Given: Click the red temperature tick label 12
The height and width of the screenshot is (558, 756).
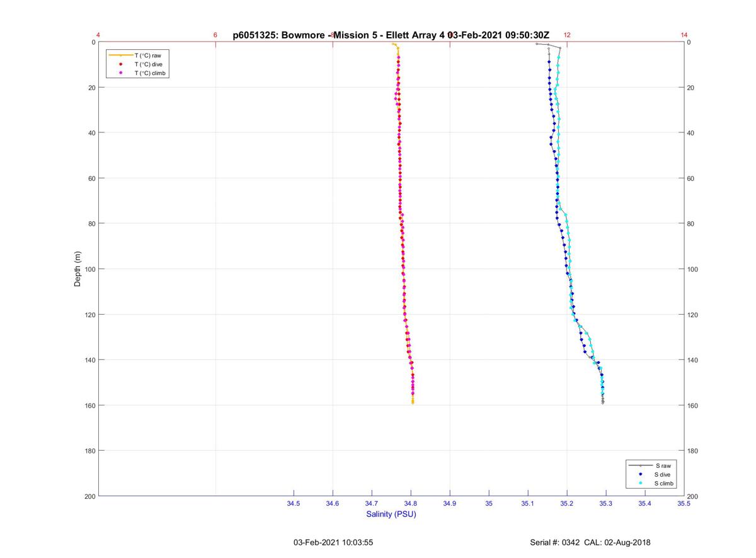Looking at the screenshot, I should pos(567,35).
